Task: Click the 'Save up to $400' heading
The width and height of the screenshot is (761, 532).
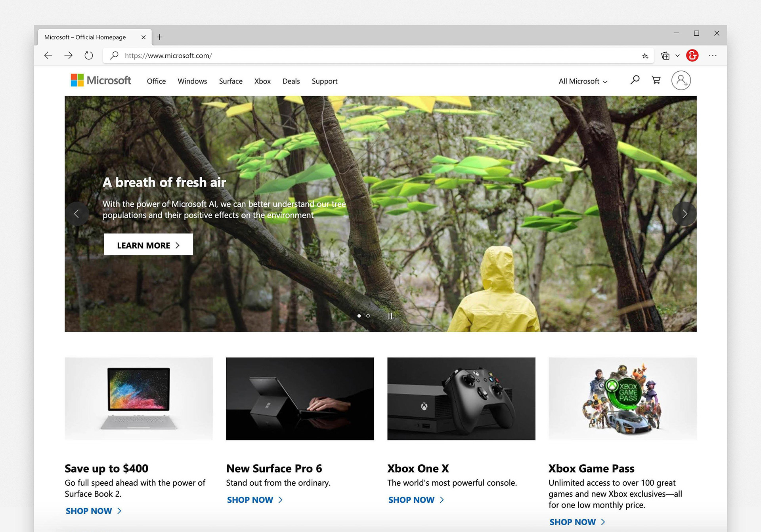Action: pyautogui.click(x=107, y=469)
